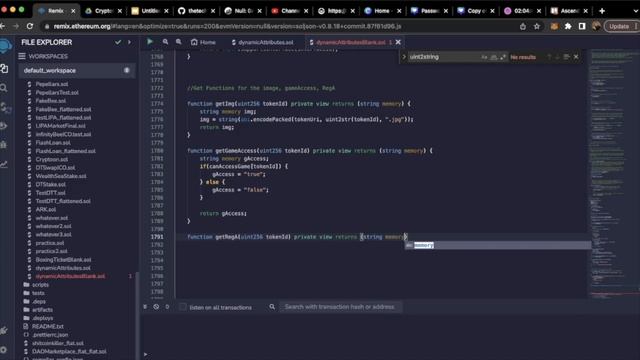
Task: Expand the tests folder
Action: pos(38,293)
